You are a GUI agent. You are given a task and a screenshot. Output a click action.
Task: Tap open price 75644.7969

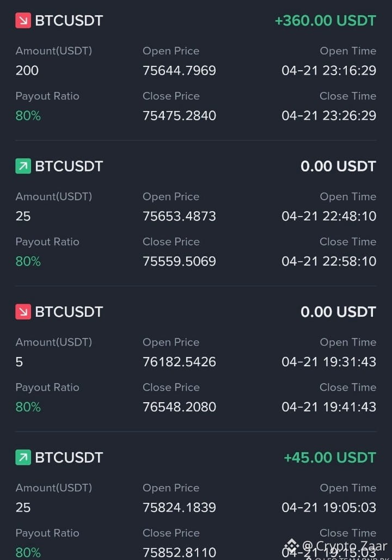point(179,70)
